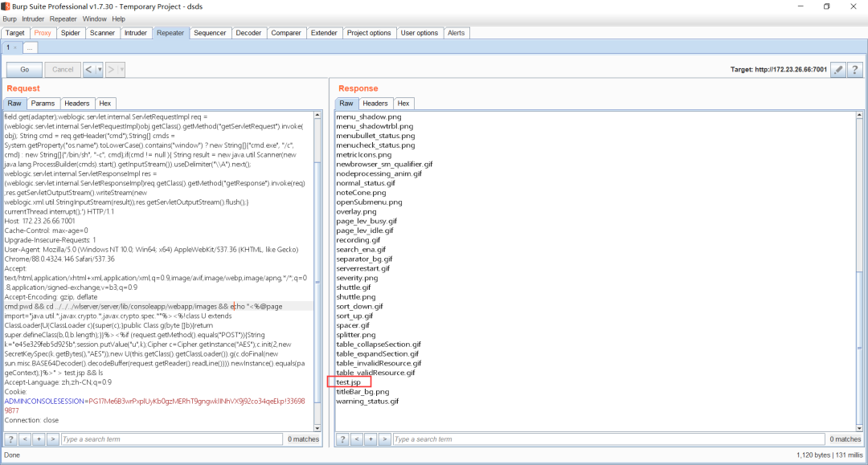Select the response Headers tab

(x=375, y=104)
